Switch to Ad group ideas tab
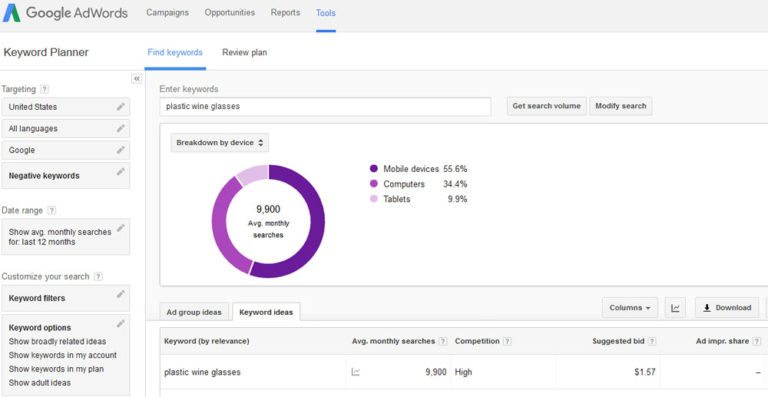This screenshot has width=768, height=397. (194, 312)
